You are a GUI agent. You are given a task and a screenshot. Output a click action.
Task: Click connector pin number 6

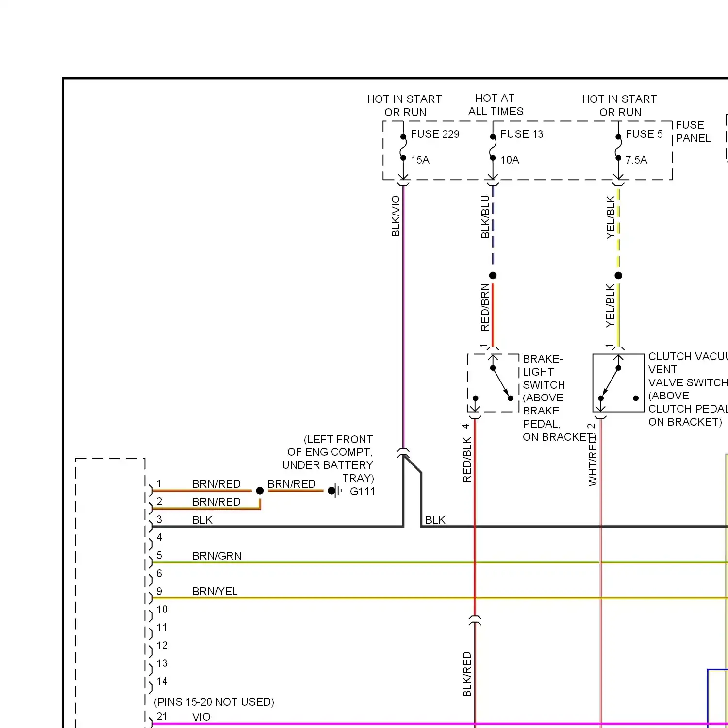point(159,573)
